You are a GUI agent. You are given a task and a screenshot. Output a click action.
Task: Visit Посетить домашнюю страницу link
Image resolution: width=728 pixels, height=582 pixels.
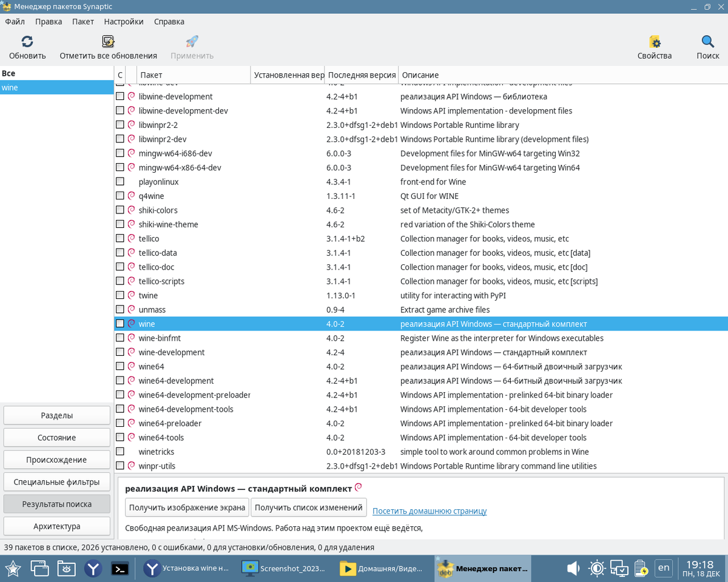click(x=430, y=511)
